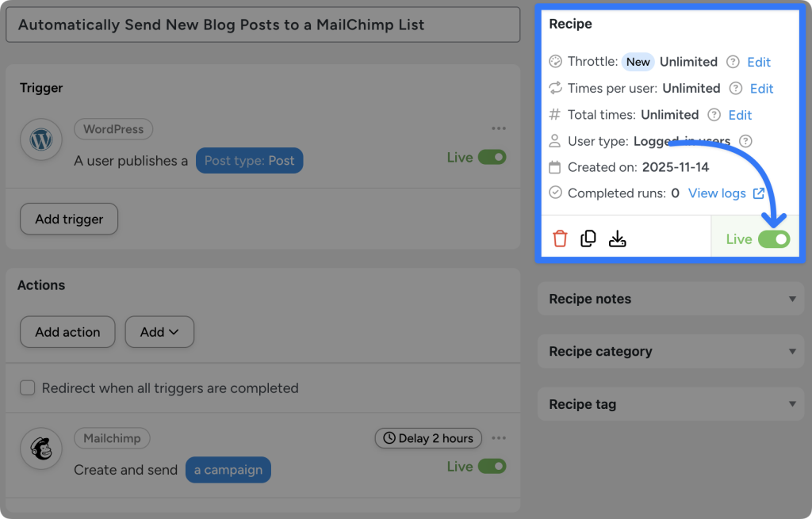Open the trigger options ellipsis menu
Viewport: 812px width, 519px height.
[500, 128]
